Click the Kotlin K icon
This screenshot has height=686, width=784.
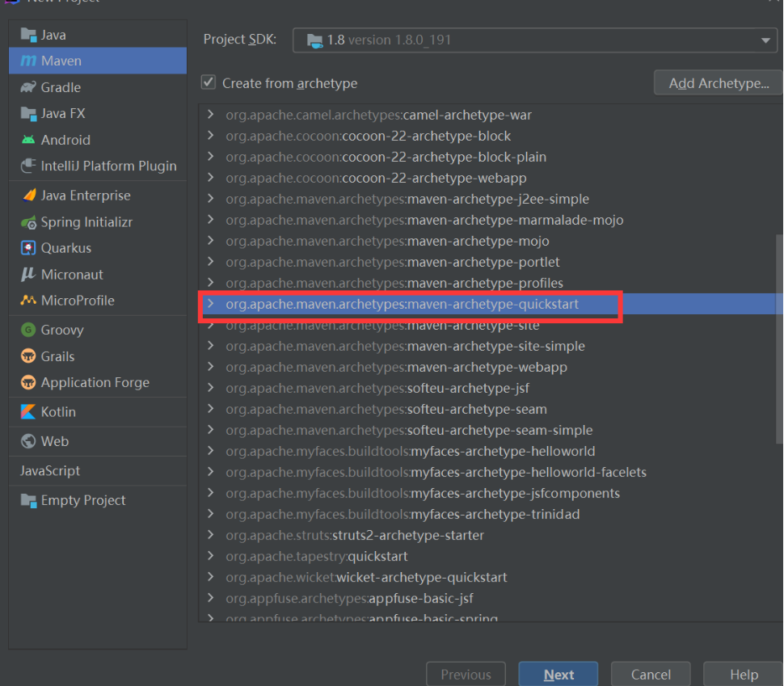coord(28,412)
